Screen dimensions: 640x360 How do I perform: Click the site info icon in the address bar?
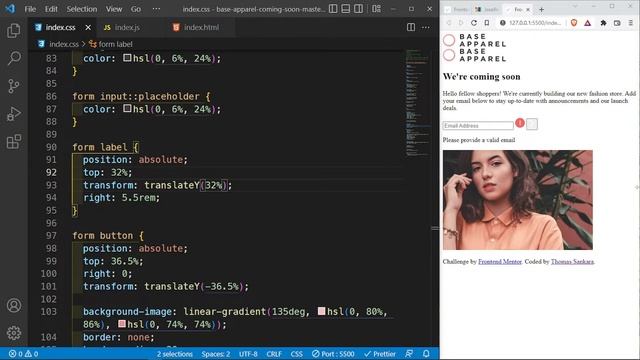(502, 23)
